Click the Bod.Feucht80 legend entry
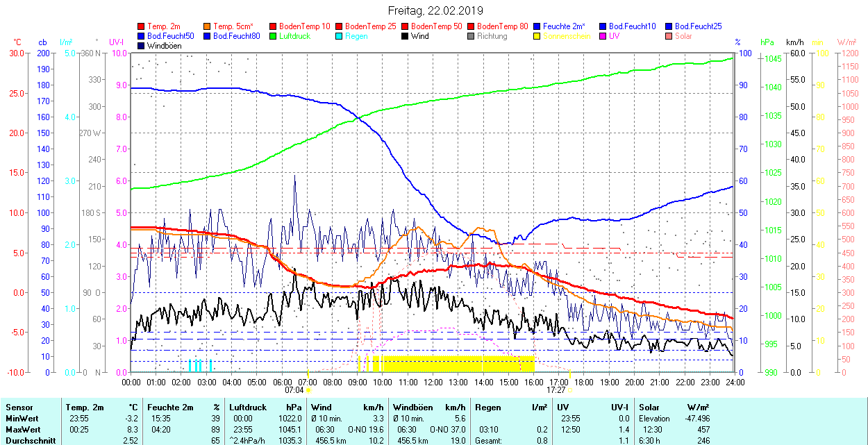The width and height of the screenshot is (868, 445). [x=236, y=36]
